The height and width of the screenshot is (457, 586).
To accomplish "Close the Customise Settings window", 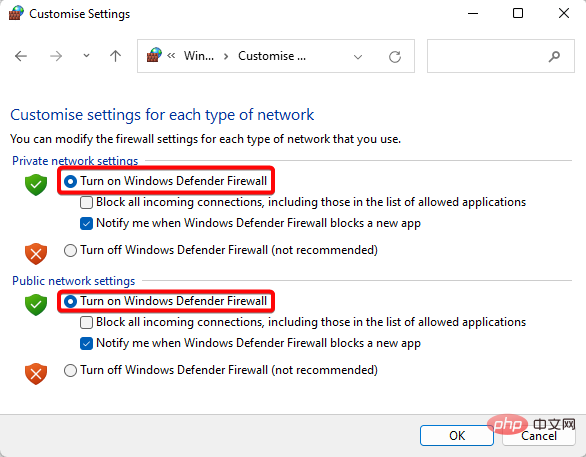I will 564,13.
